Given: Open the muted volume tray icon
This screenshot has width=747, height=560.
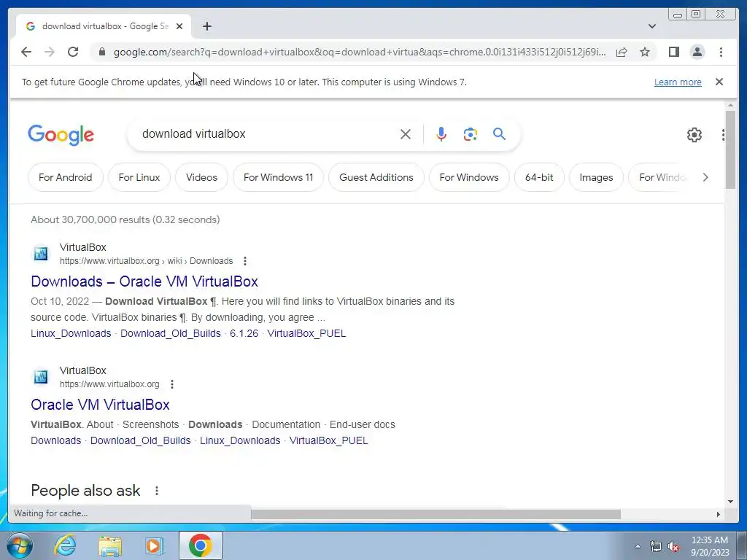Looking at the screenshot, I should 673,547.
